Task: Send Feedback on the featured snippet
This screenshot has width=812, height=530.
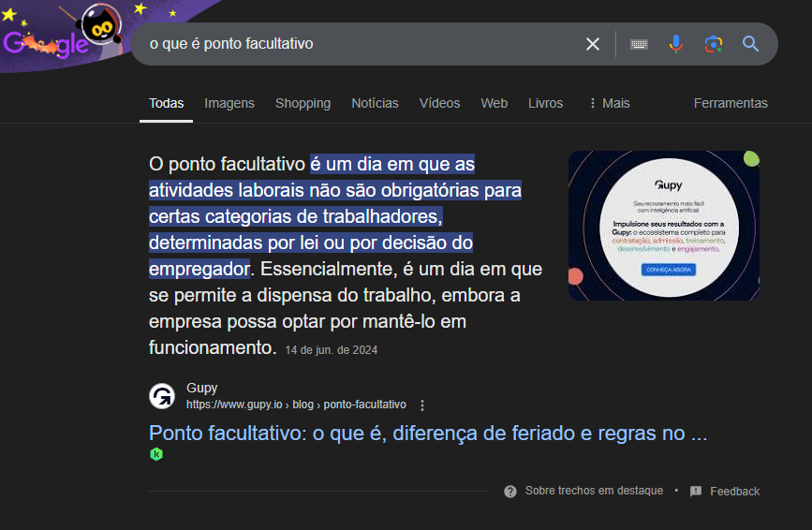Action: coord(734,492)
